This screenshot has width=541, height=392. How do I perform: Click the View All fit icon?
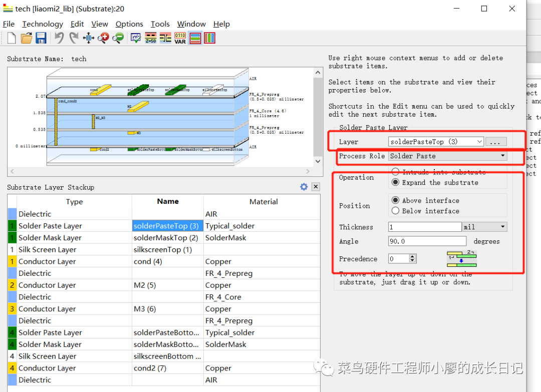(x=89, y=38)
